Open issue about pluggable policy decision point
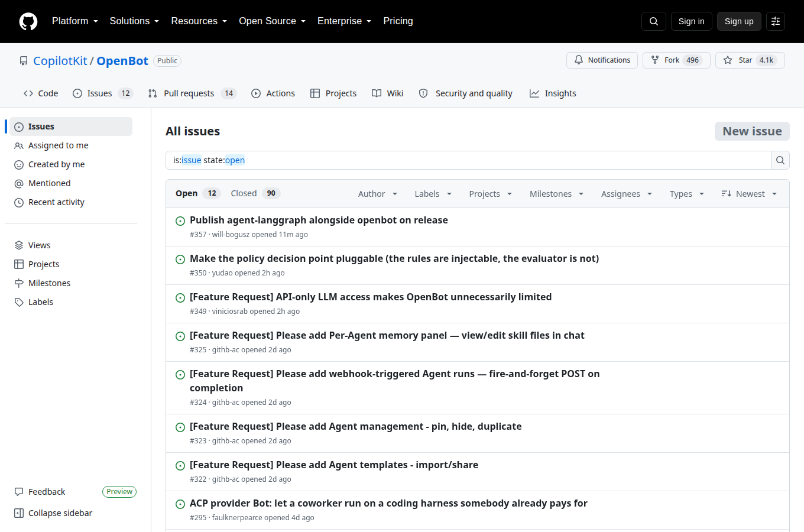 394,258
